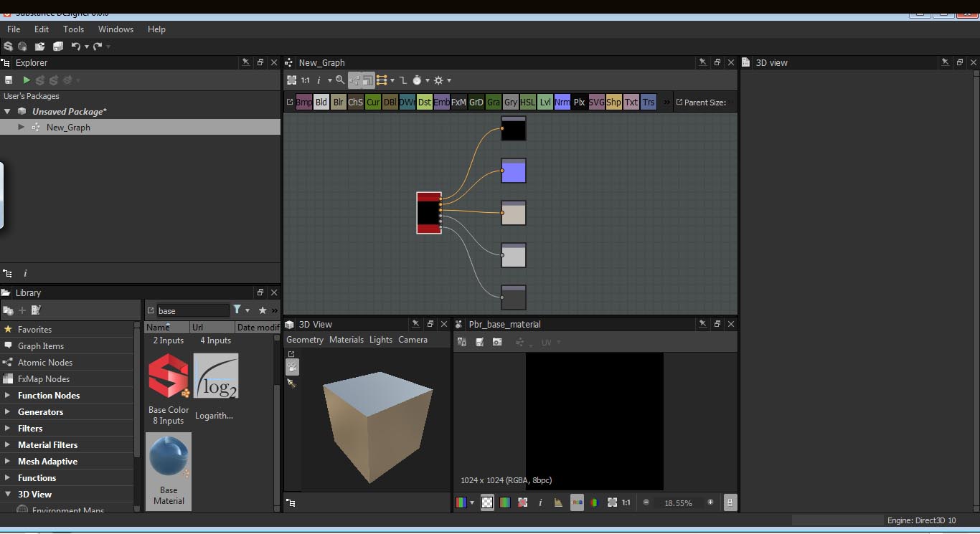Click the New Substance icon in main toolbar

coord(9,47)
